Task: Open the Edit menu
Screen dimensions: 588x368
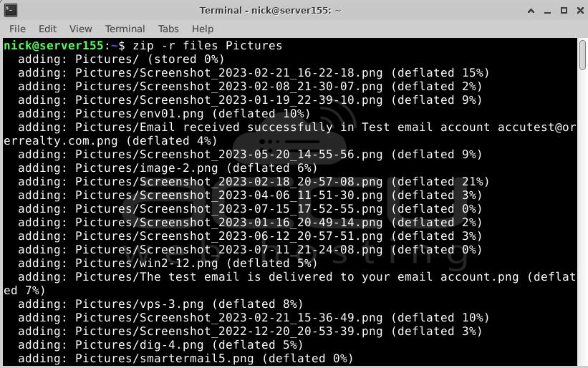Action: click(47, 29)
